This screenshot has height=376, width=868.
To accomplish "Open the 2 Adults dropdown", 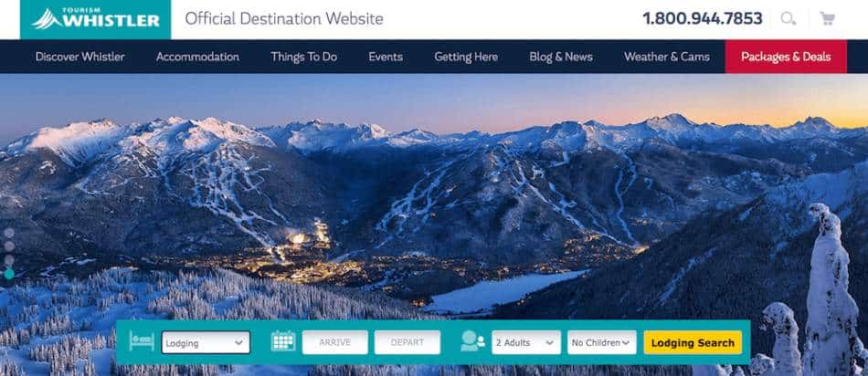I will point(526,342).
